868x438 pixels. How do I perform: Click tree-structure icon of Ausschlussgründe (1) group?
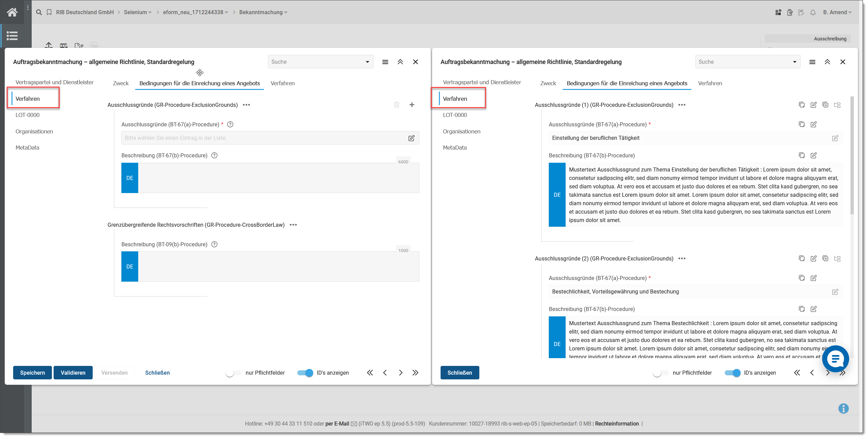tap(837, 105)
